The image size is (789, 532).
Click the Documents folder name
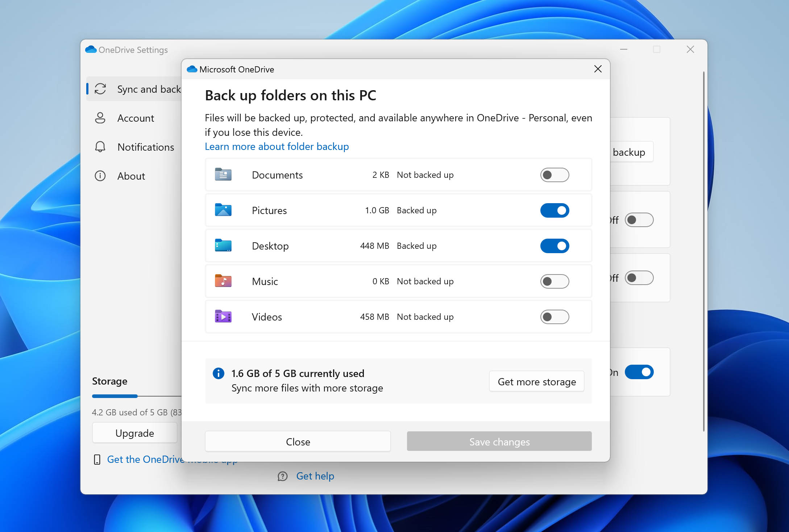pyautogui.click(x=277, y=175)
